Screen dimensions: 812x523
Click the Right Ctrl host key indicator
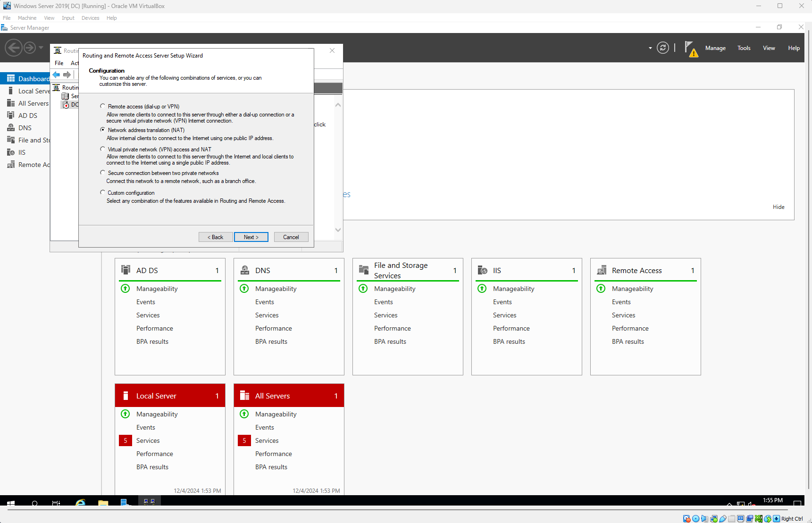792,519
